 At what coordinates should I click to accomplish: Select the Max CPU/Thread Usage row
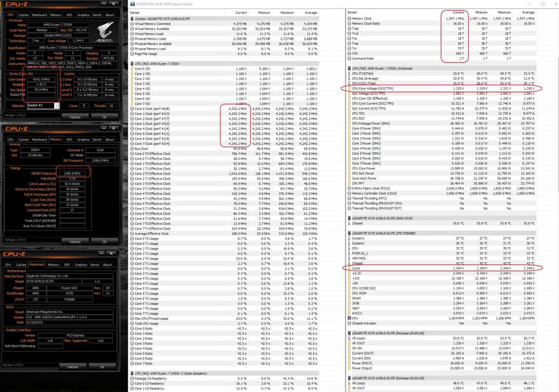click(224, 319)
